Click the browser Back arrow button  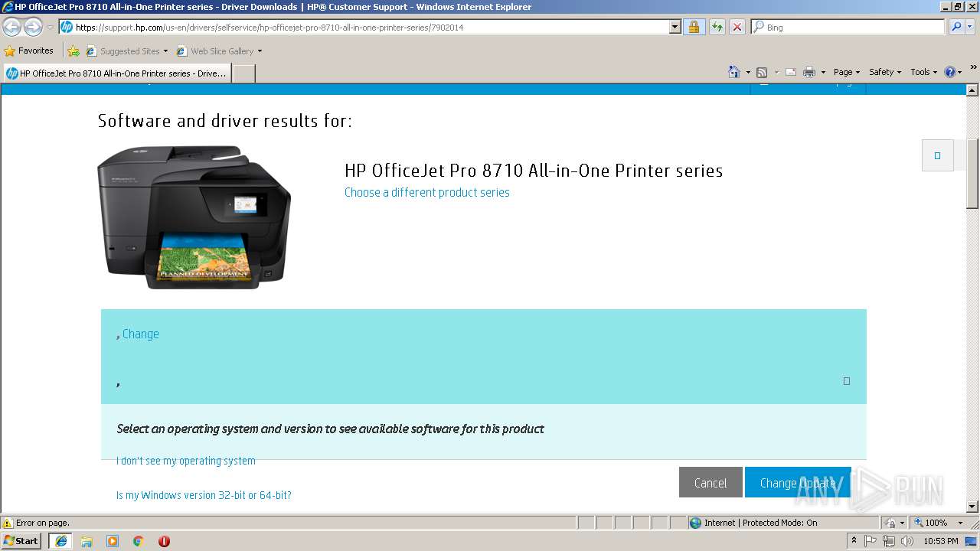(x=12, y=27)
